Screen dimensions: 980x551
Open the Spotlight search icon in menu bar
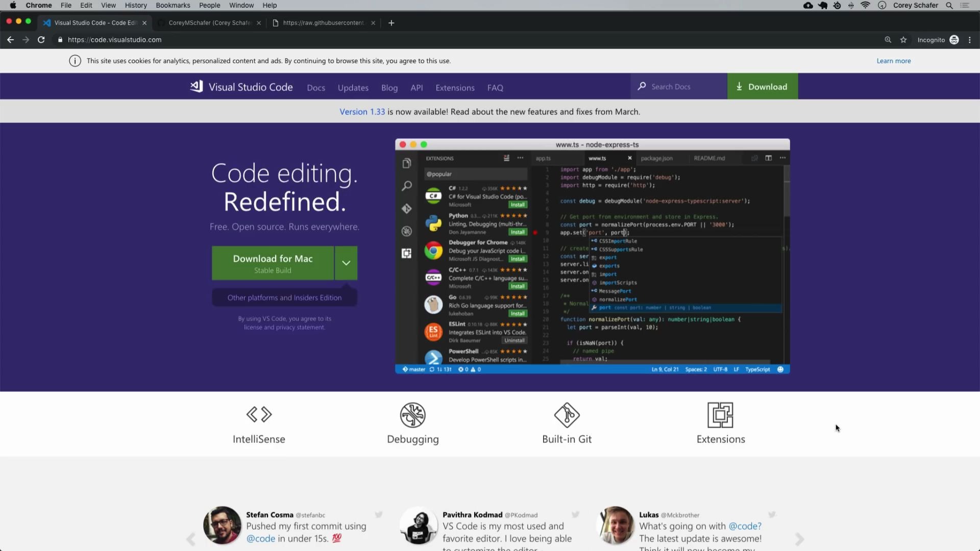tap(949, 6)
